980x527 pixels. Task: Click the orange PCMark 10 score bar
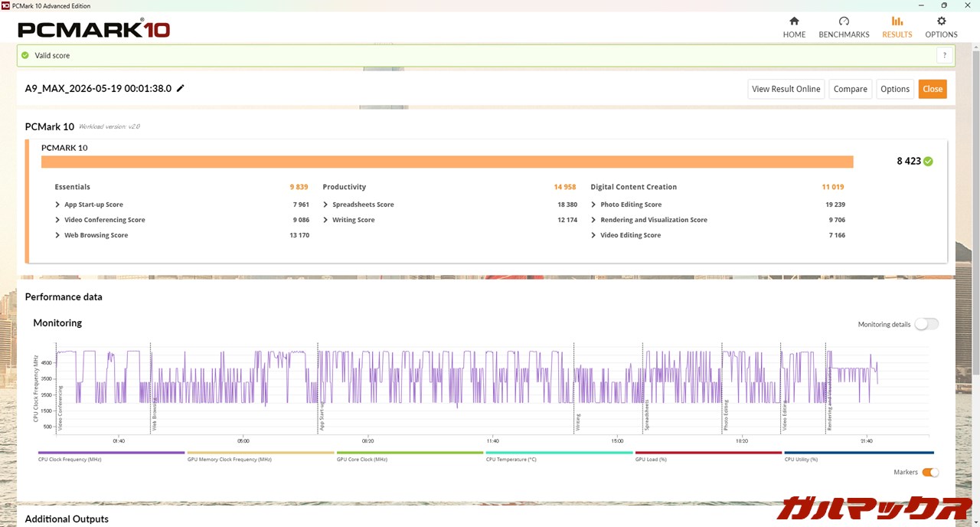pyautogui.click(x=447, y=162)
